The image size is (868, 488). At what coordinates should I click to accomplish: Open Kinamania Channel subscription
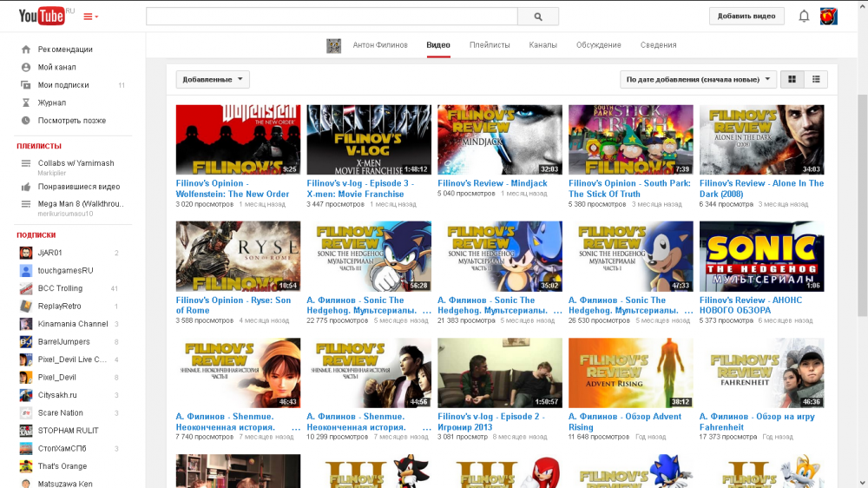[x=73, y=324]
